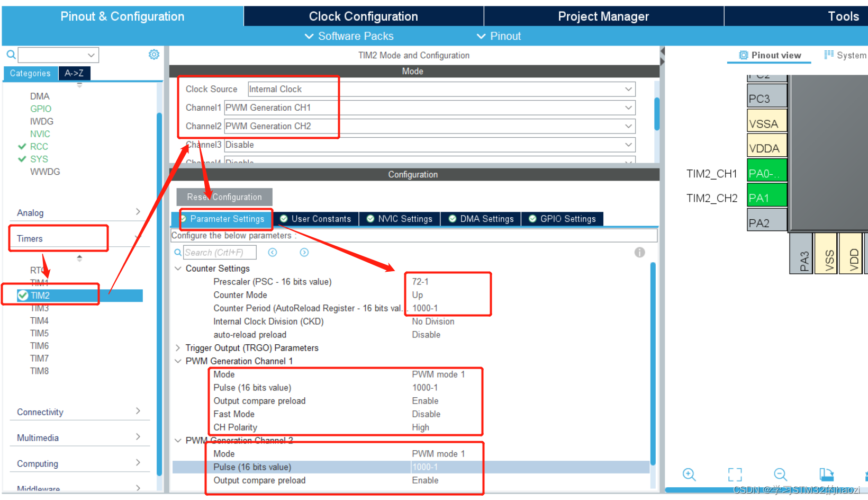Viewport: 868px width, 500px height.
Task: Select the green PA0 pin
Action: pos(767,171)
